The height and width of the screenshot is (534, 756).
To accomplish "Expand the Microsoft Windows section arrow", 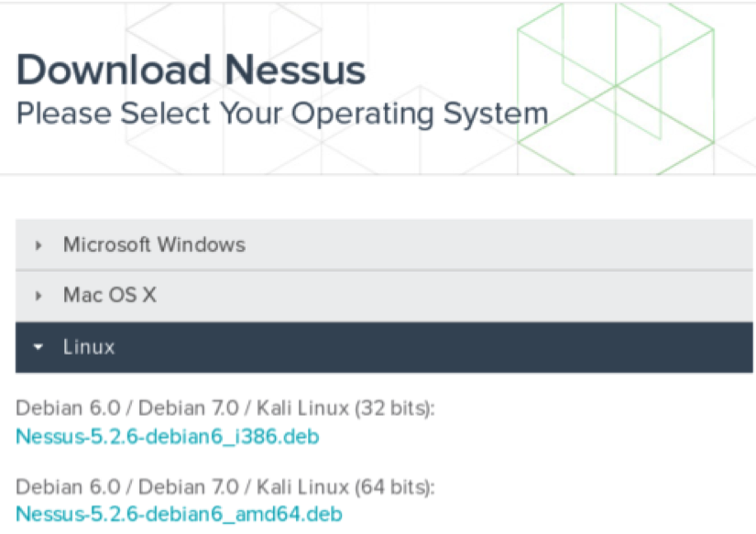I will 38,245.
